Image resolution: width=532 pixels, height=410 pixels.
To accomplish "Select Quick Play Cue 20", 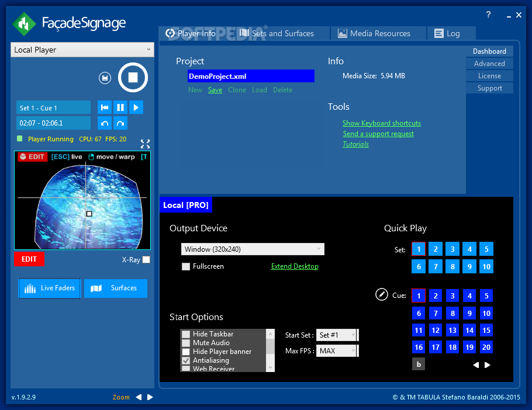I will (x=486, y=348).
